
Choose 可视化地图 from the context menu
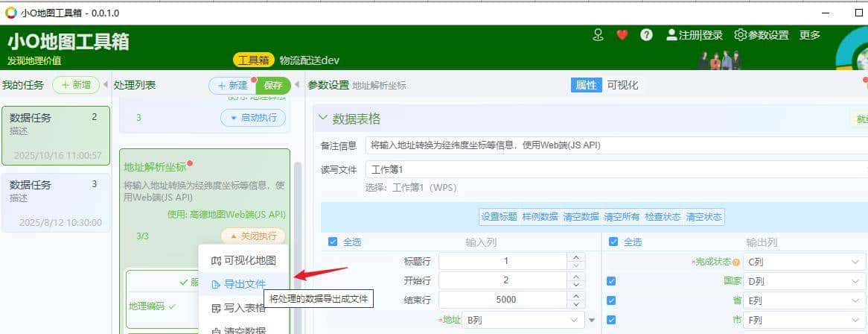point(243,260)
